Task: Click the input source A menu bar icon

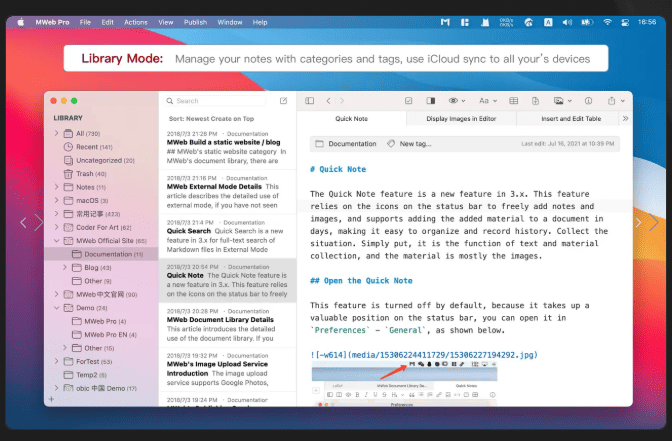Action: (548, 22)
